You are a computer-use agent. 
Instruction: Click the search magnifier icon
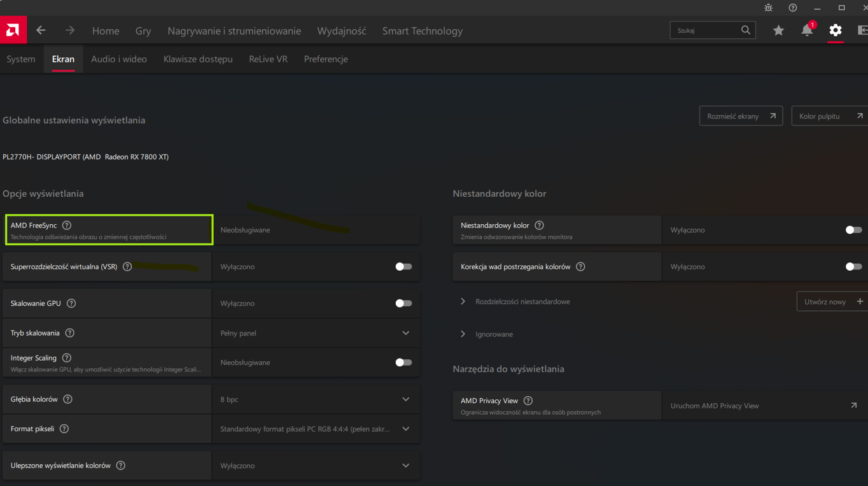point(745,30)
